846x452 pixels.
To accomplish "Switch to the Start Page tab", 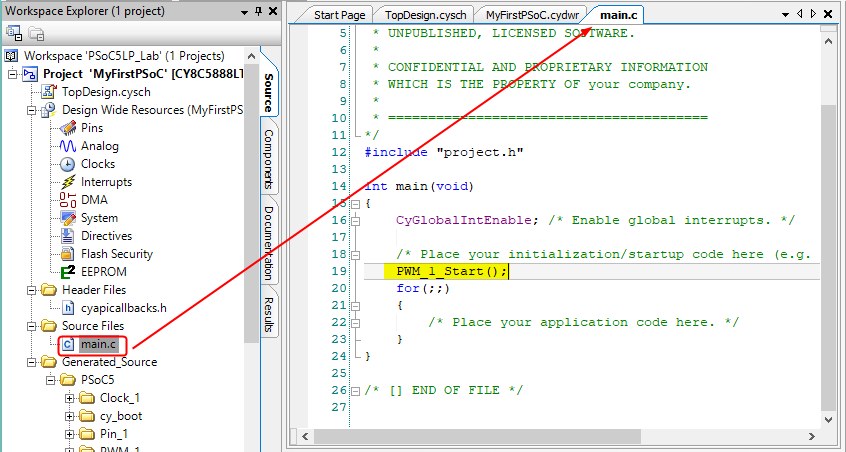I will pyautogui.click(x=340, y=16).
